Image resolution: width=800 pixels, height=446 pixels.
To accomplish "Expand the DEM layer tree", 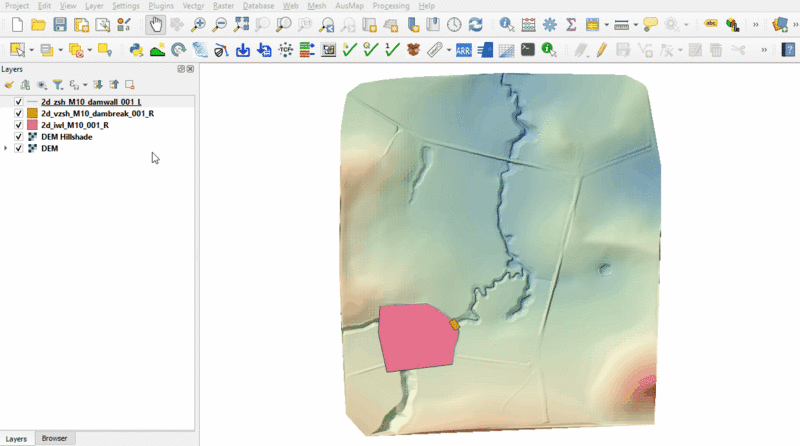I will [7, 148].
